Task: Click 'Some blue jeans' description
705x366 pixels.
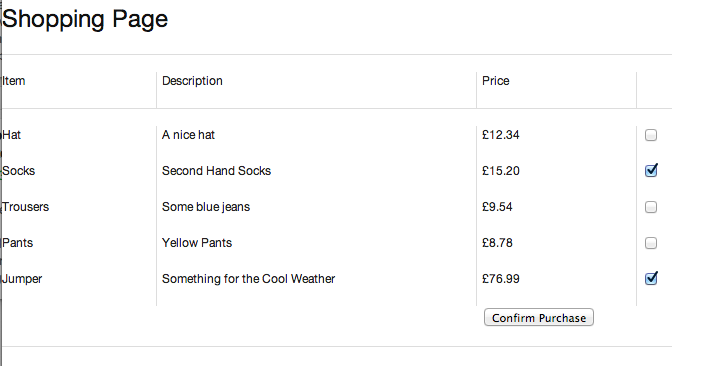Action: point(206,207)
